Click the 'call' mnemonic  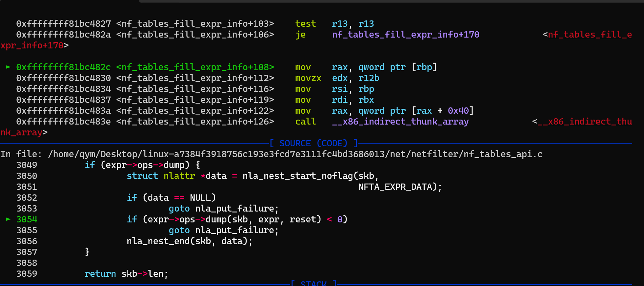coord(305,122)
